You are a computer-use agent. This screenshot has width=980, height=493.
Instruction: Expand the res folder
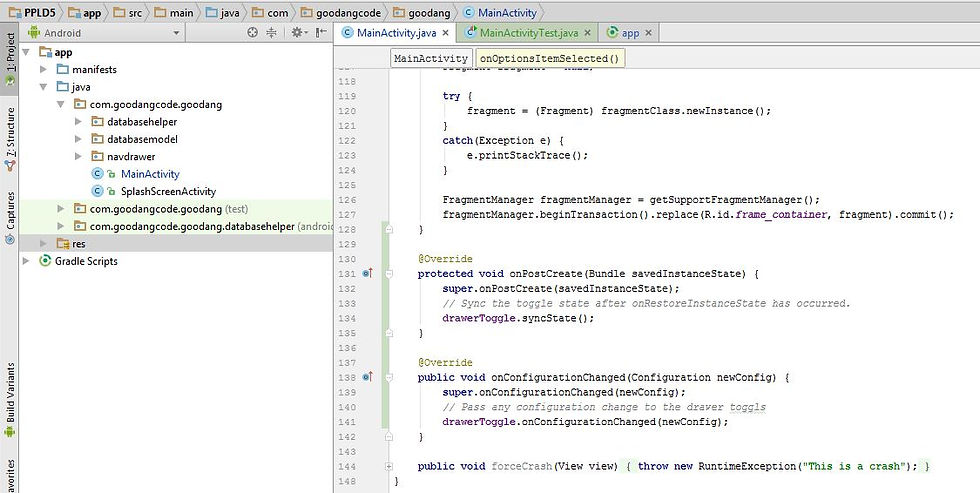(43, 244)
